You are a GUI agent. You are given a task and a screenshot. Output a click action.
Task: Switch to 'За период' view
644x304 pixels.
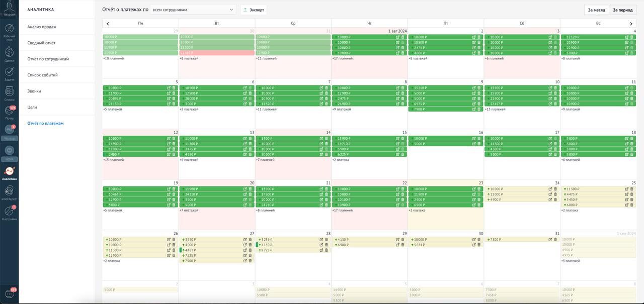pos(622,10)
